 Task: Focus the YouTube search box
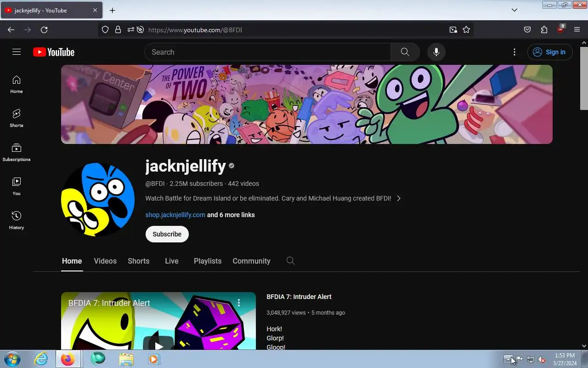(267, 52)
